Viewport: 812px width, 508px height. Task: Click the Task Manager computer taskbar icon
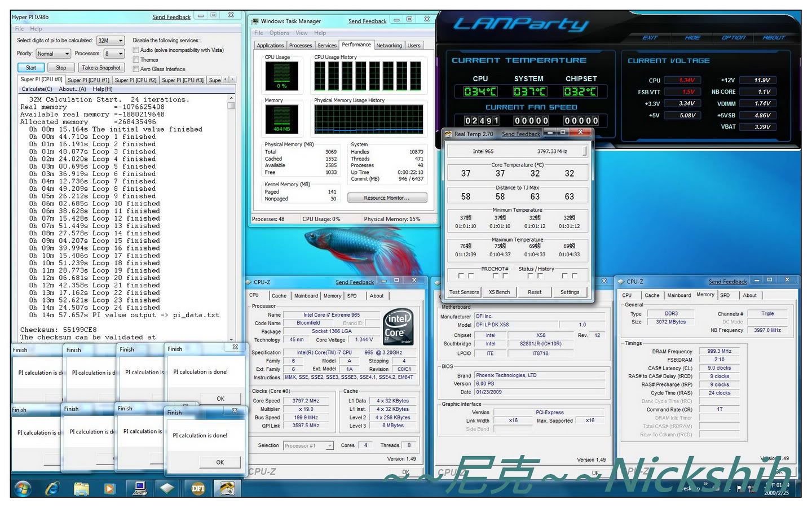(140, 488)
